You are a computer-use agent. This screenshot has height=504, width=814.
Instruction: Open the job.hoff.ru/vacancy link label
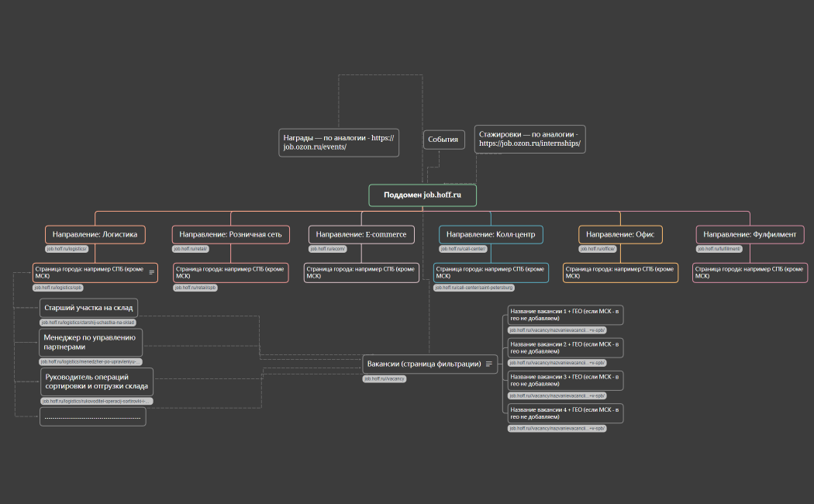tap(385, 379)
